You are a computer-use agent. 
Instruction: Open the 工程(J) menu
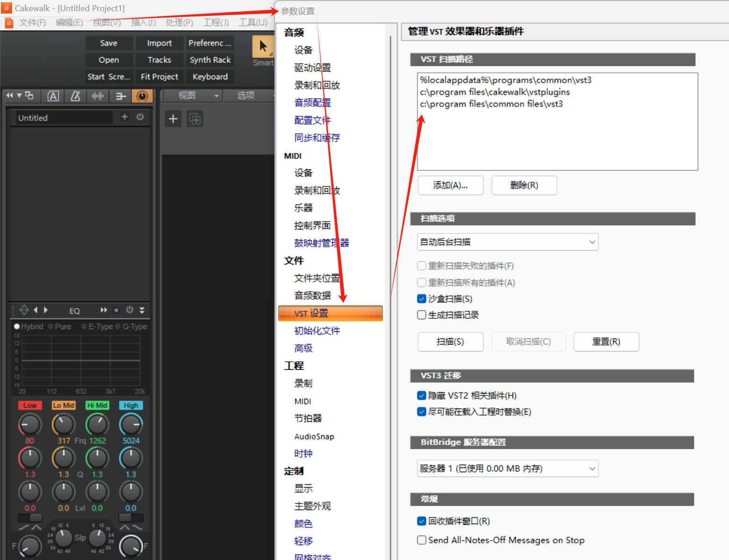[x=216, y=22]
